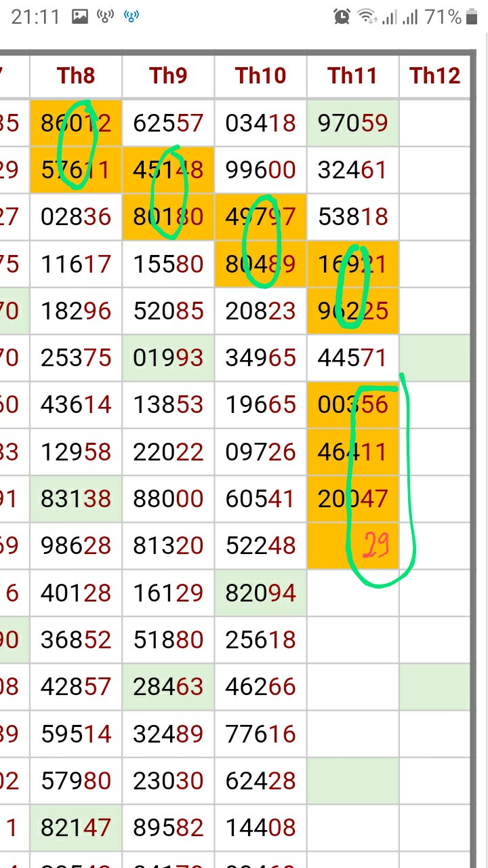Click cell 11617 in Th8 column
This screenshot has height=868, width=488.
click(x=76, y=264)
